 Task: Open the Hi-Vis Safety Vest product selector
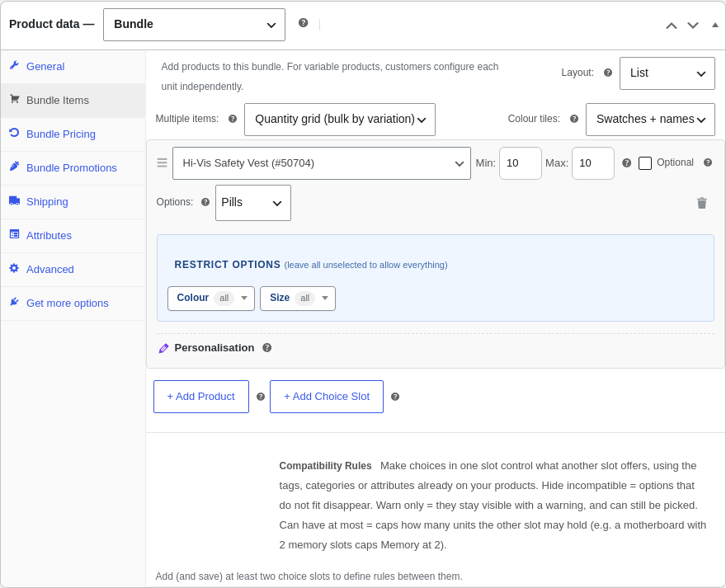tap(321, 163)
